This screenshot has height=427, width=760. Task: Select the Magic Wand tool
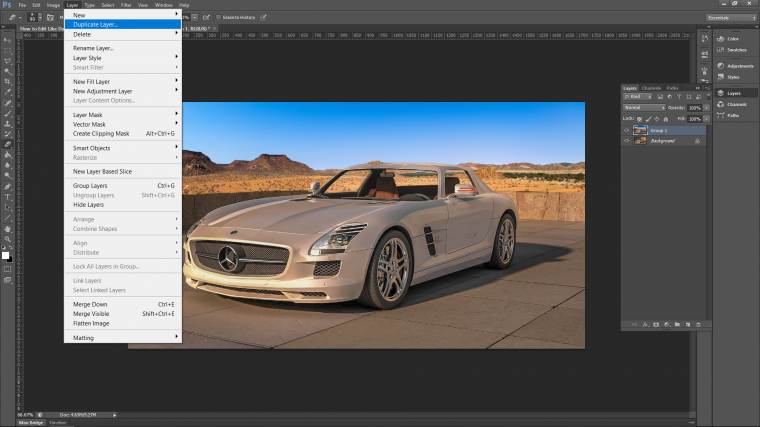[x=7, y=71]
